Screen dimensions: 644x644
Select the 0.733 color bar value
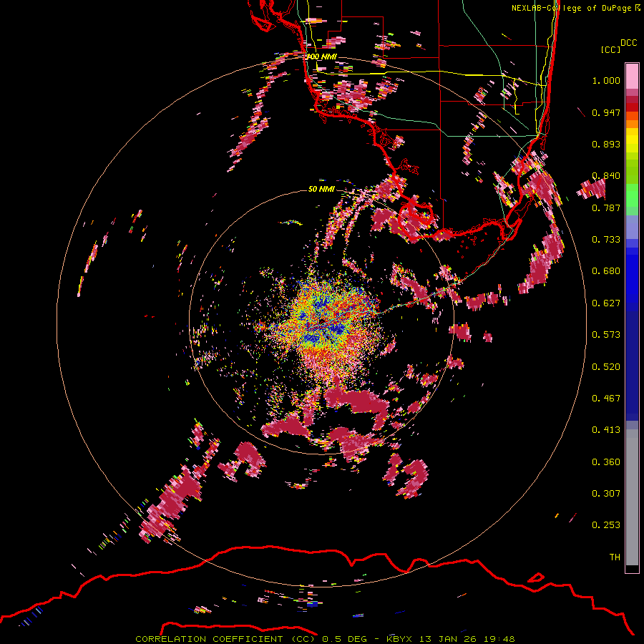pyautogui.click(x=606, y=240)
